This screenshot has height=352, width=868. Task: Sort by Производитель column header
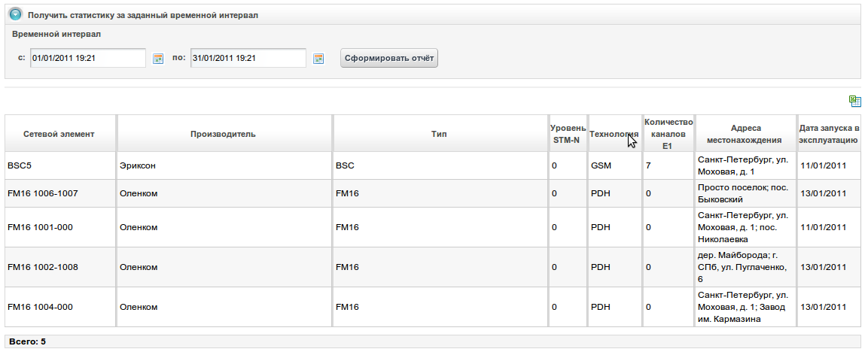pyautogui.click(x=223, y=134)
